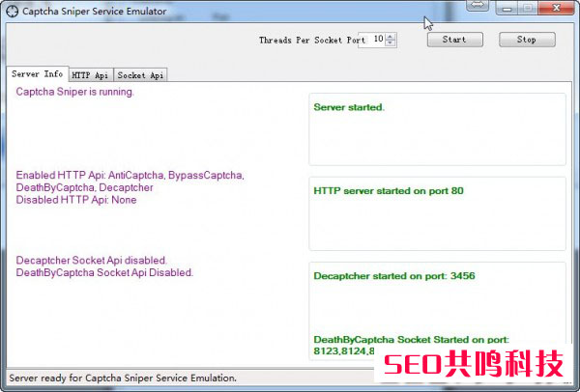Decrease Threads Per Socket Port value
This screenshot has height=392, width=580.
391,42
